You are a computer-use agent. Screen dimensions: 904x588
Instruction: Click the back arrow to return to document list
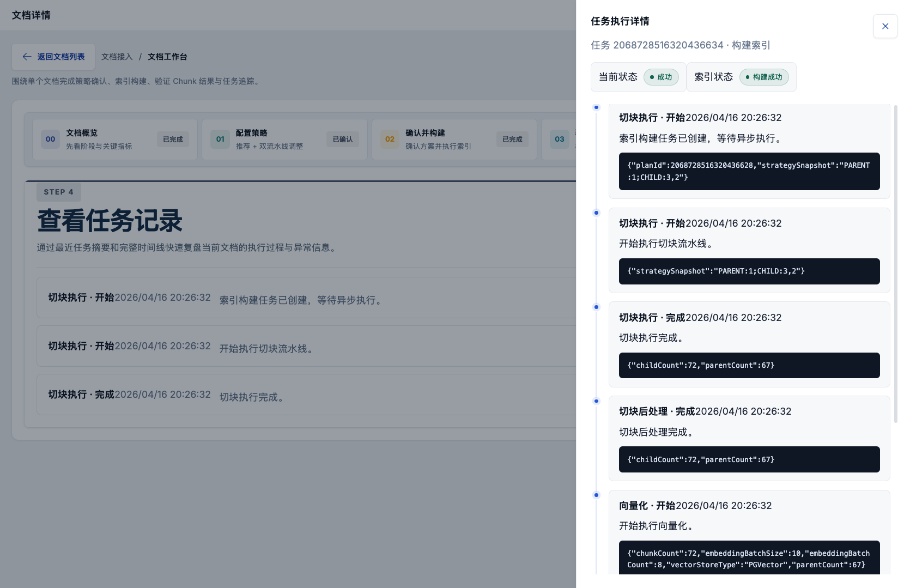pyautogui.click(x=27, y=57)
